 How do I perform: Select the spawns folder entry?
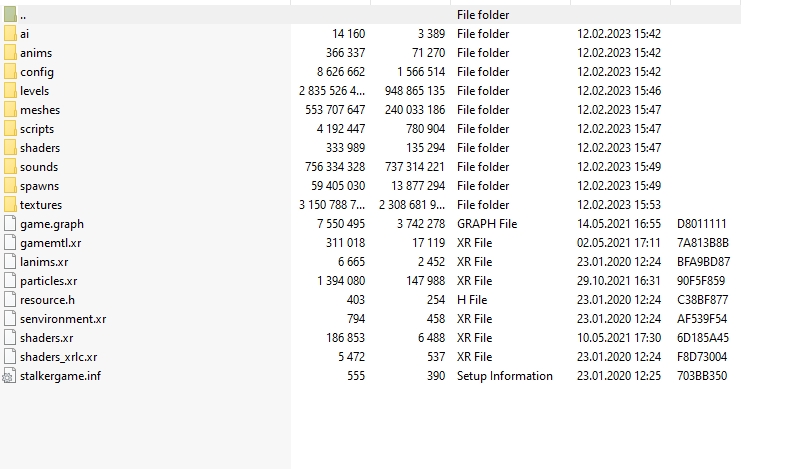pos(39,186)
